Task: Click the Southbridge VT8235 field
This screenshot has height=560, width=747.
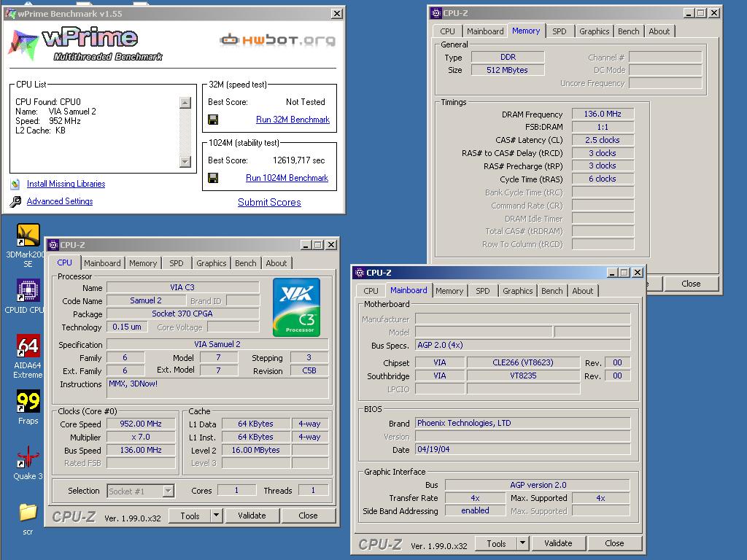Action: [523, 376]
